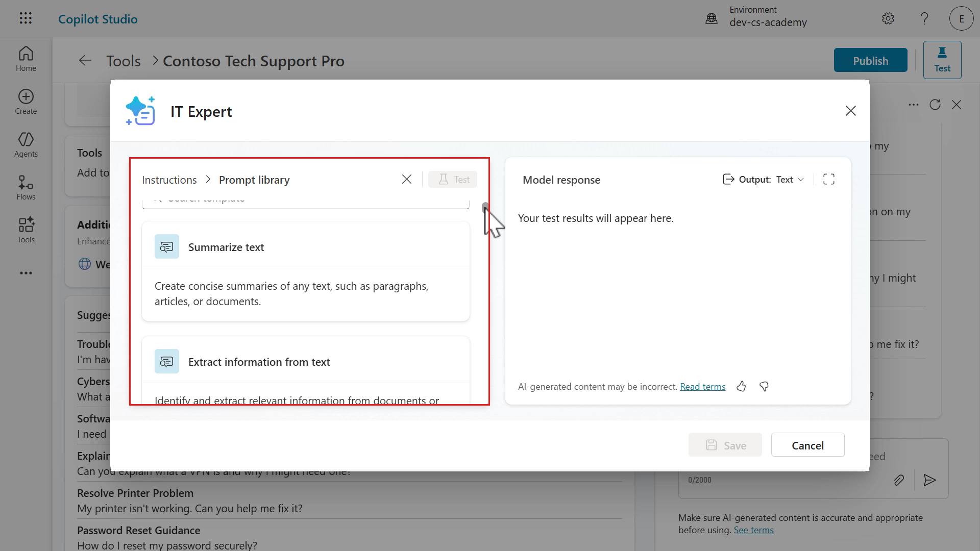The height and width of the screenshot is (551, 980).
Task: Open Flows from the left sidebar
Action: click(26, 188)
